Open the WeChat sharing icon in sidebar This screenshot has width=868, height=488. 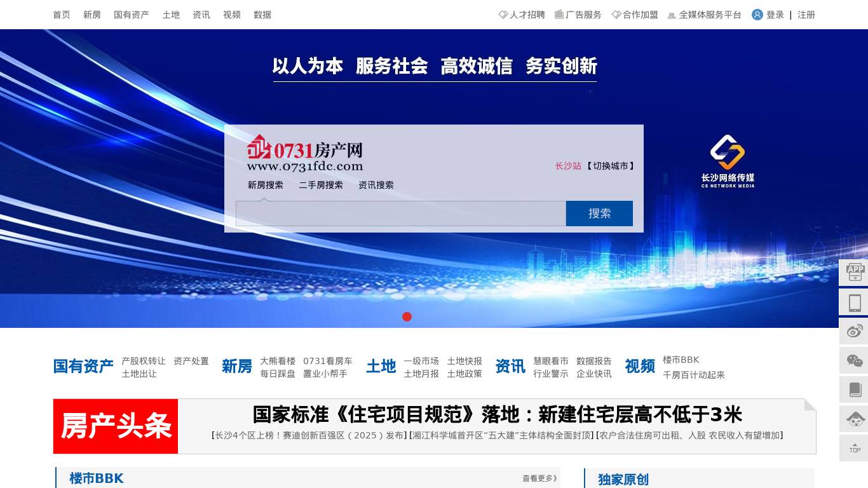[853, 359]
